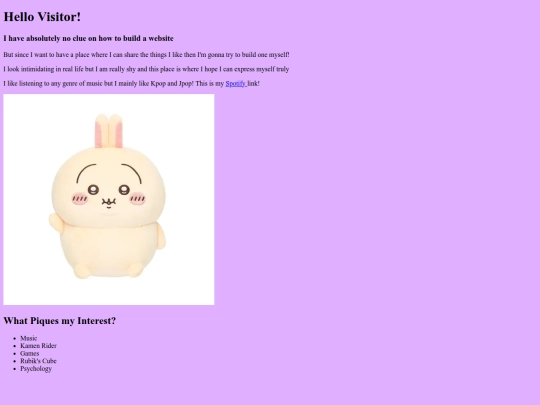This screenshot has height=405, width=540.
Task: Click the "Music" list item
Action: [29, 338]
